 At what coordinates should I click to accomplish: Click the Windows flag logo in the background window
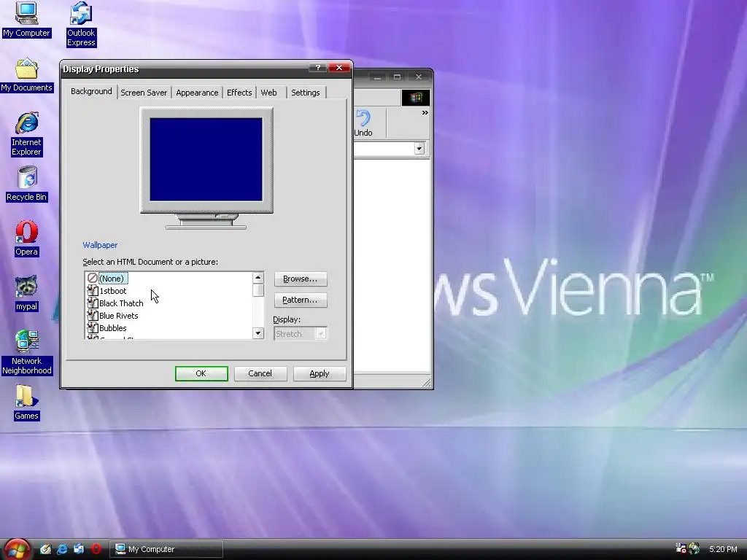coord(416,98)
